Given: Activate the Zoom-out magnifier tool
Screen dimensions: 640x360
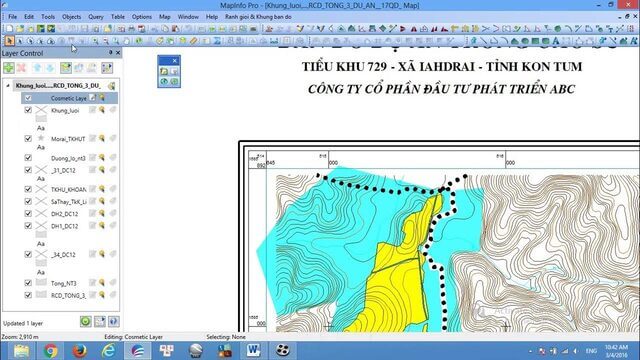Looking at the screenshot, I should coord(106,41).
